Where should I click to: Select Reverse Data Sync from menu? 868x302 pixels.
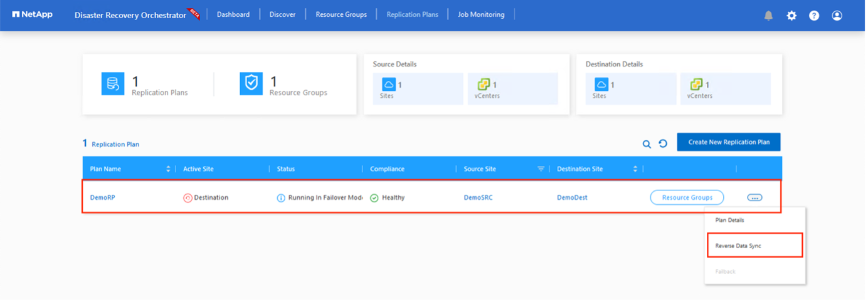coord(738,246)
